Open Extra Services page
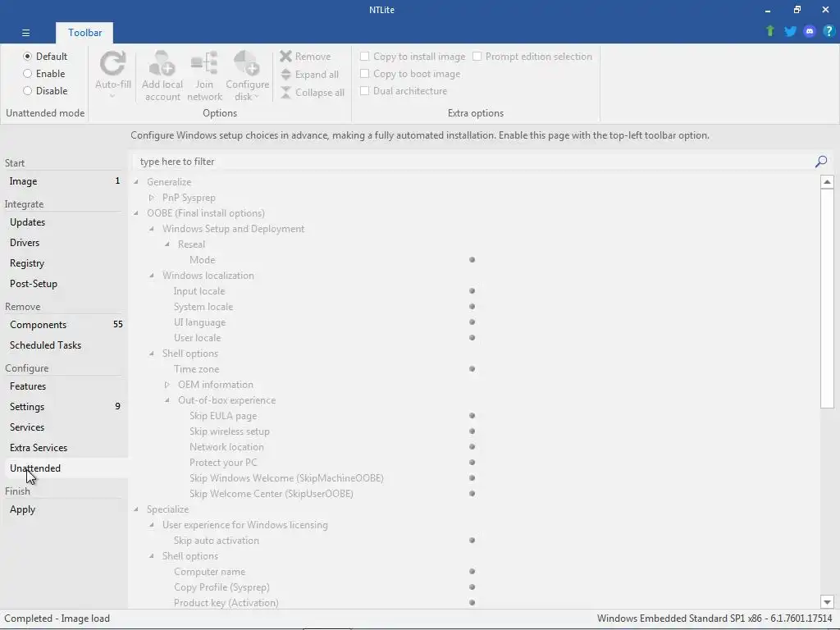 [x=64, y=447]
